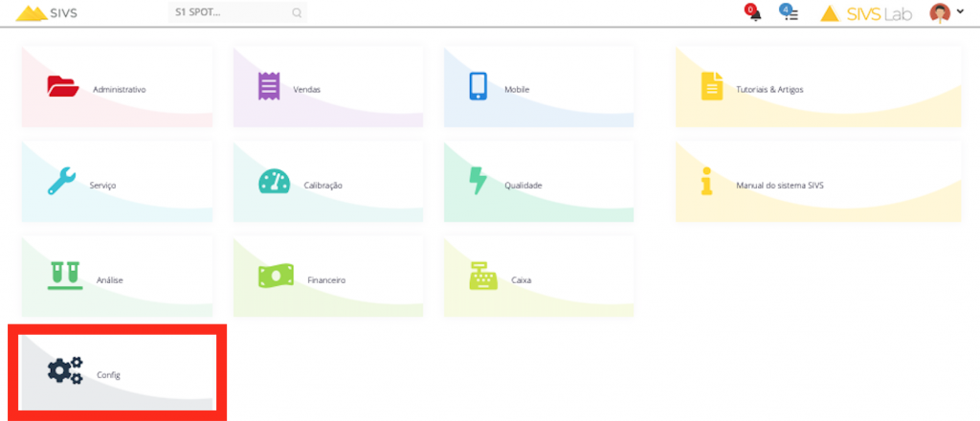This screenshot has height=421, width=980.
Task: Click the green banknote Financeiro icon
Action: (x=276, y=276)
